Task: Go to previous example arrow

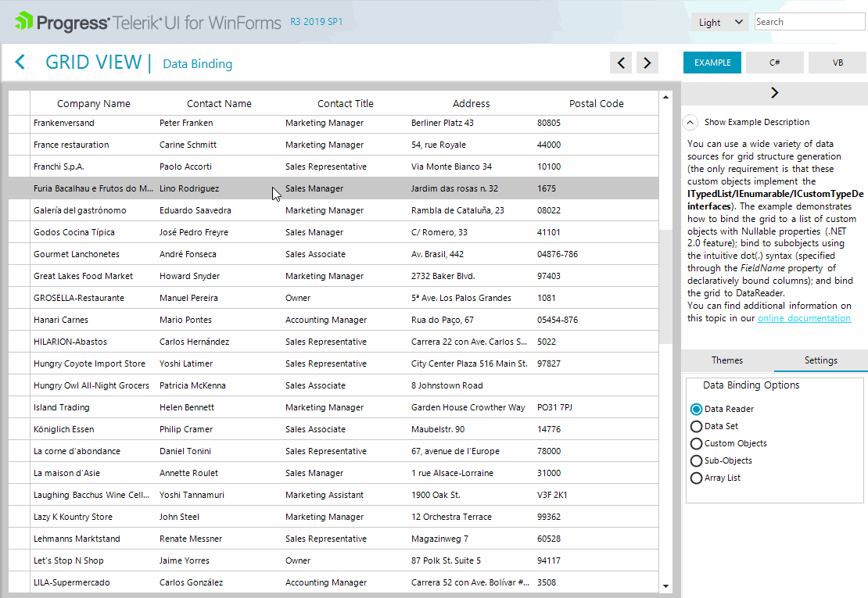Action: pyautogui.click(x=621, y=63)
